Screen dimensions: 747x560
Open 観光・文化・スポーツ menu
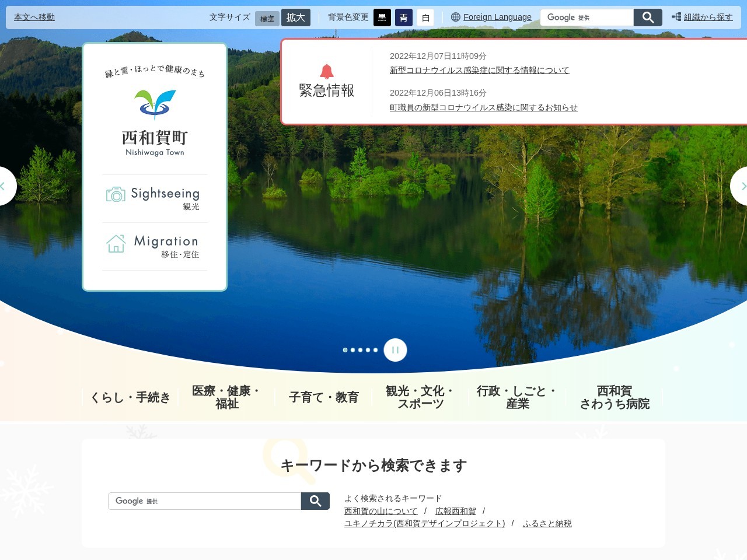(420, 397)
